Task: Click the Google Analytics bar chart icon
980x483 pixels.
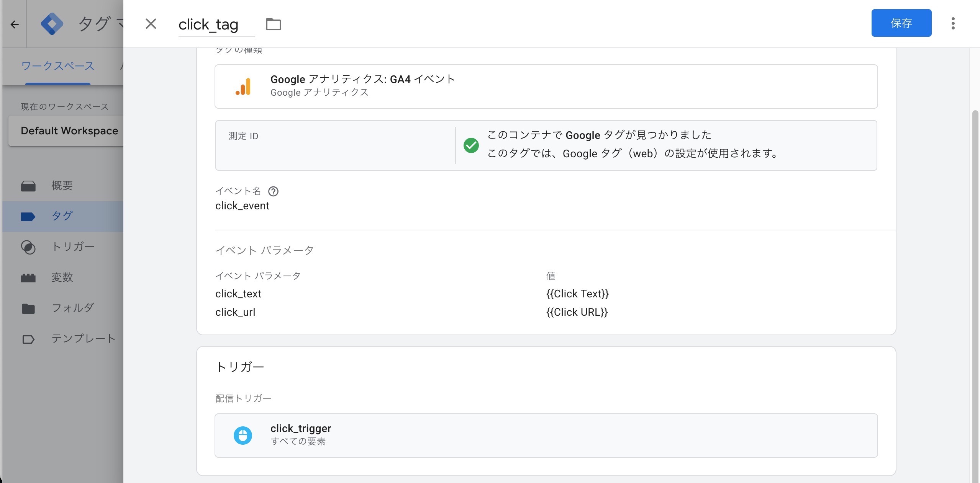Action: coord(243,86)
